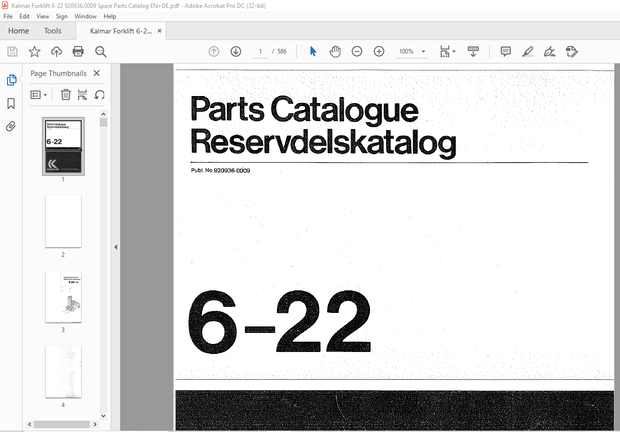
Task: Zoom in with plus icon
Action: [379, 51]
